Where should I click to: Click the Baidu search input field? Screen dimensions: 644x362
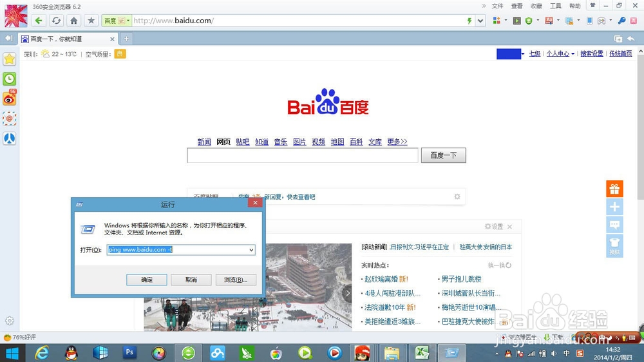coord(303,155)
